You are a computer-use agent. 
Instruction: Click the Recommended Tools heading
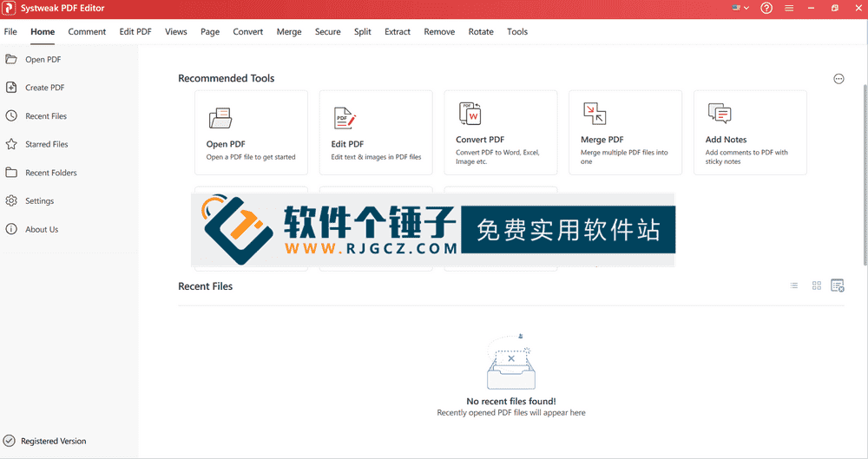tap(227, 78)
